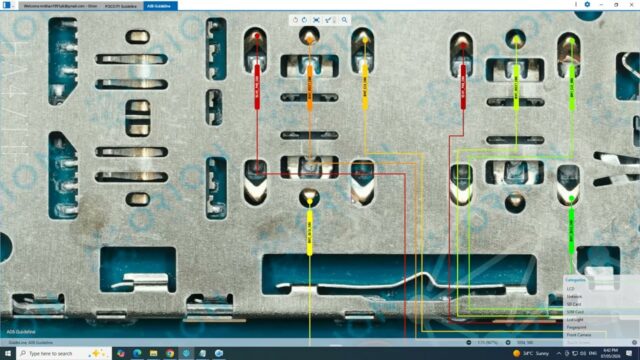Screen dimensions: 640x360
Task: Rotate the schematic image clockwise
Action: (x=304, y=20)
